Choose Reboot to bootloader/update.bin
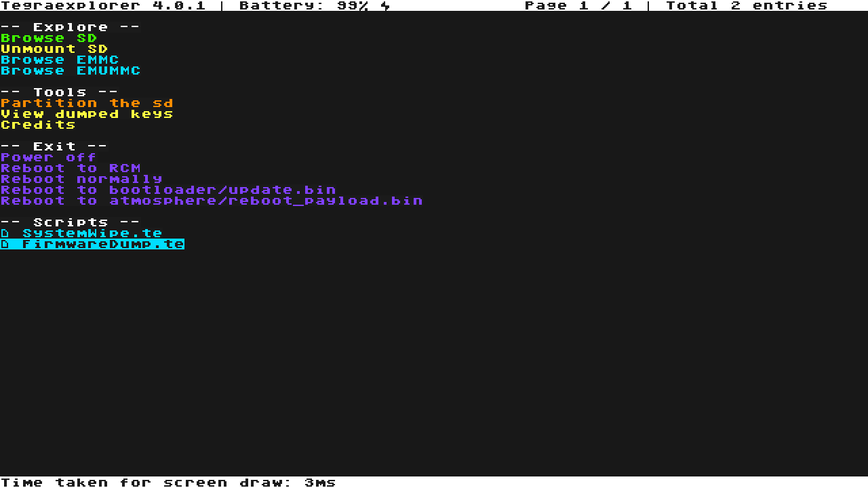Viewport: 868px width, 488px height. coord(168,190)
